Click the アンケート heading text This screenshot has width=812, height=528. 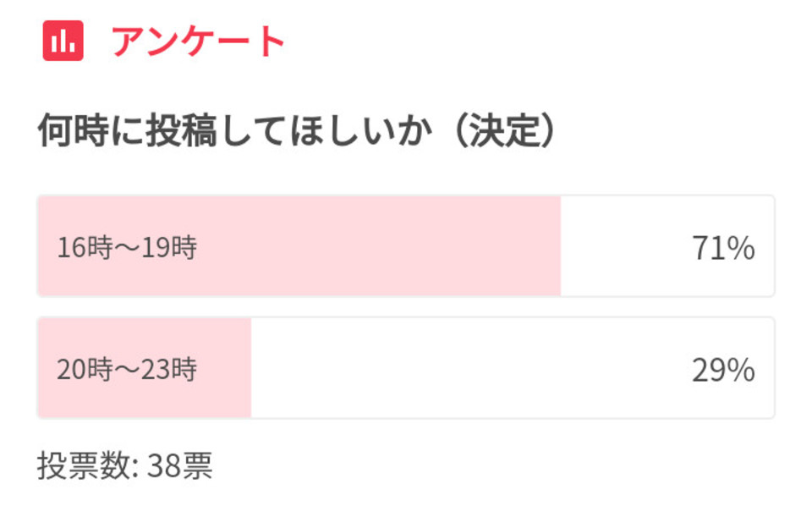coord(198,41)
